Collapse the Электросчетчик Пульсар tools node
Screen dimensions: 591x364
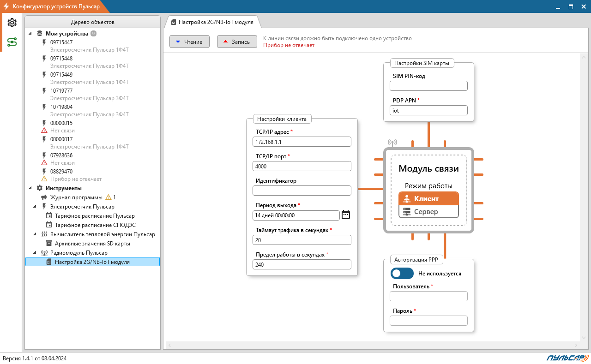pos(35,207)
